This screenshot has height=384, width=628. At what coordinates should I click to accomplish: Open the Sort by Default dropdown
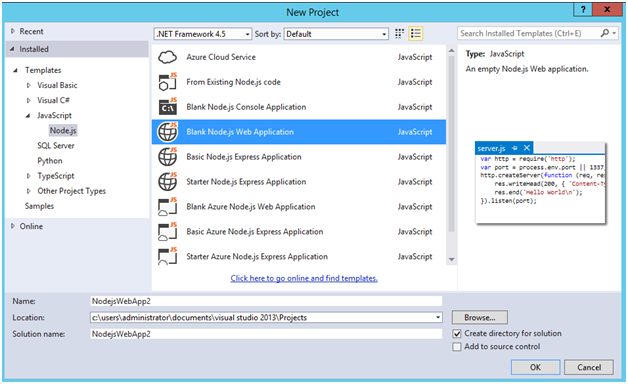336,34
